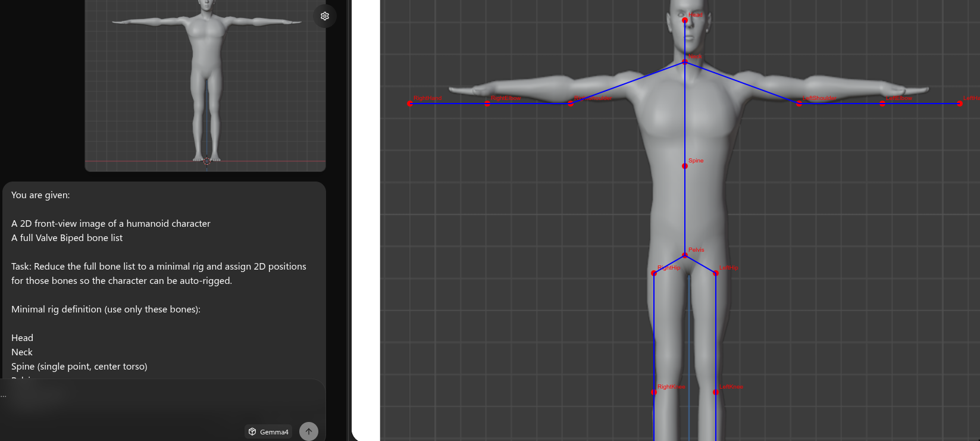The height and width of the screenshot is (441, 980).
Task: Click the RightHand bone label on the skeleton
Action: pyautogui.click(x=427, y=98)
